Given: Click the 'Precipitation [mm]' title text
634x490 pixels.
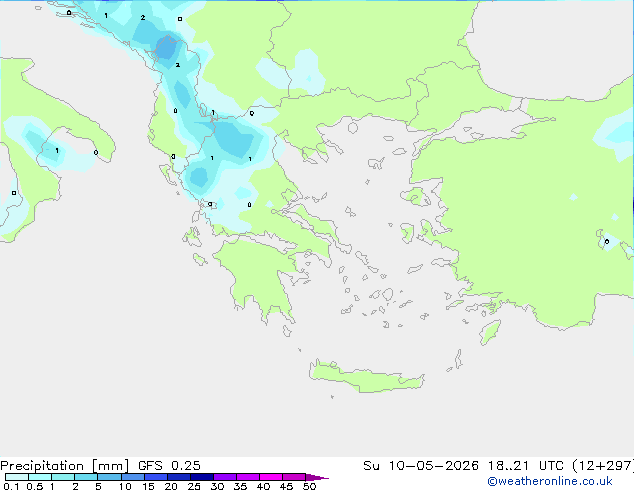Looking at the screenshot, I should point(64,466).
